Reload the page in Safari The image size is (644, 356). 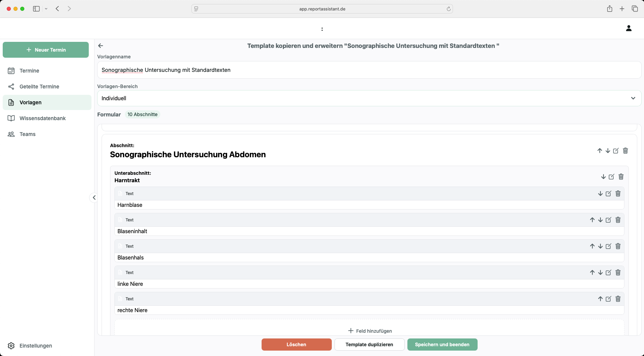pos(449,9)
